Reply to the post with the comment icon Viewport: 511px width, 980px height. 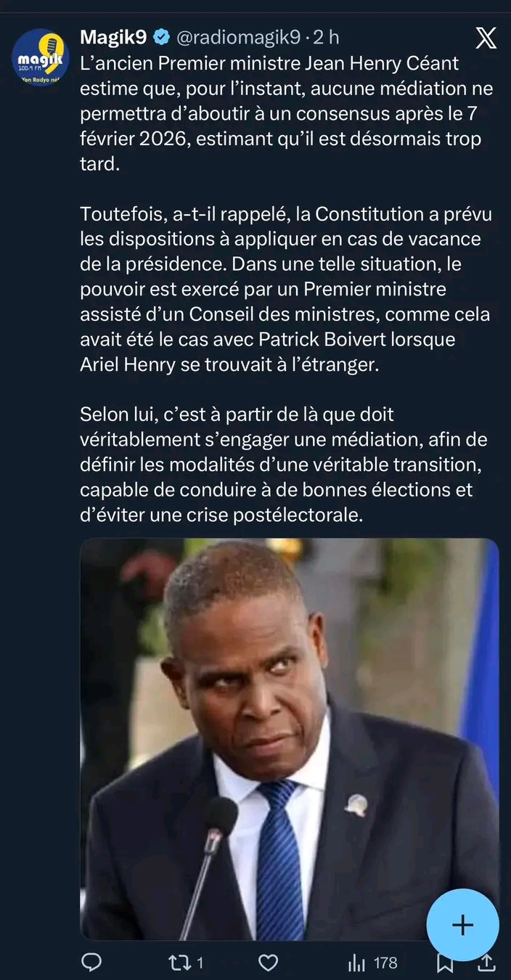(x=91, y=963)
